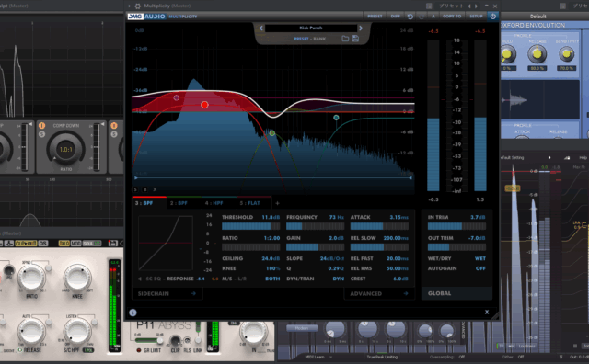Switch to the 3 : BPF band tab

pos(149,203)
